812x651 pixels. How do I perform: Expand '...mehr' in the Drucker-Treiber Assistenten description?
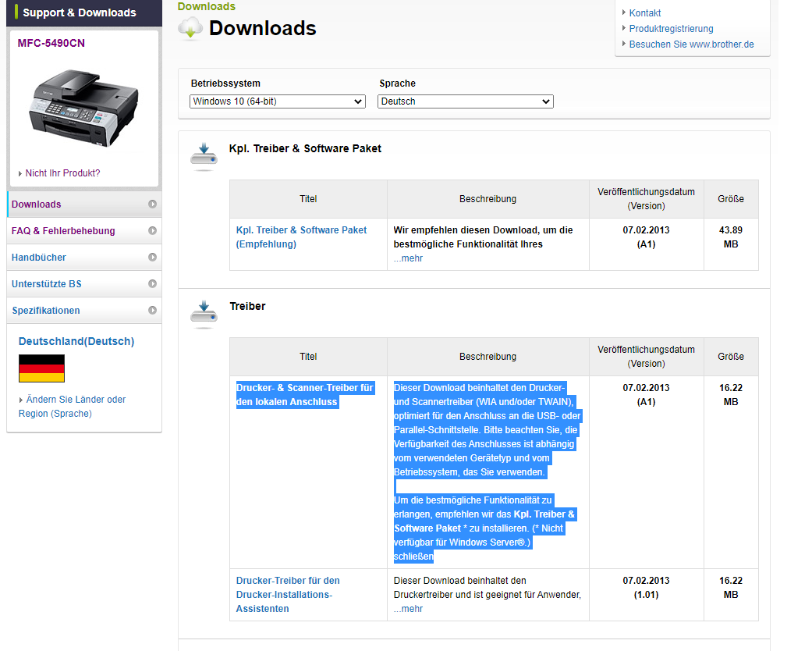coord(408,609)
